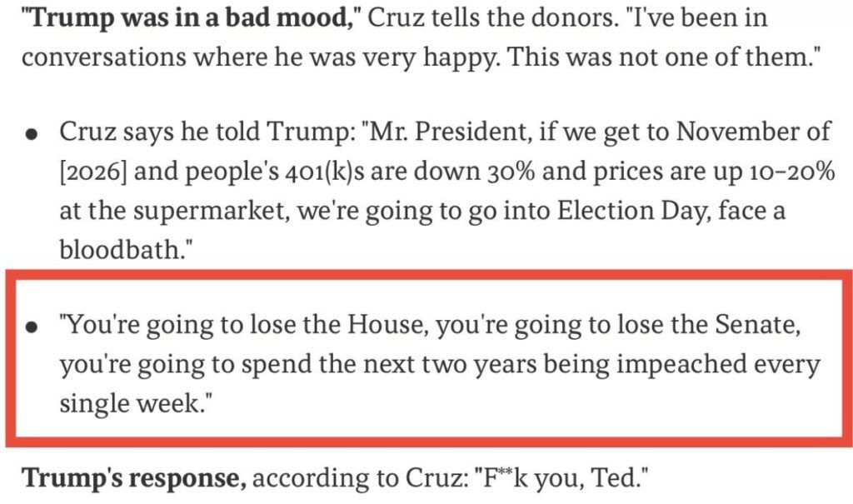The image size is (853, 504).
Task: Click "Cruz says he told Trump:" text
Action: (x=177, y=132)
